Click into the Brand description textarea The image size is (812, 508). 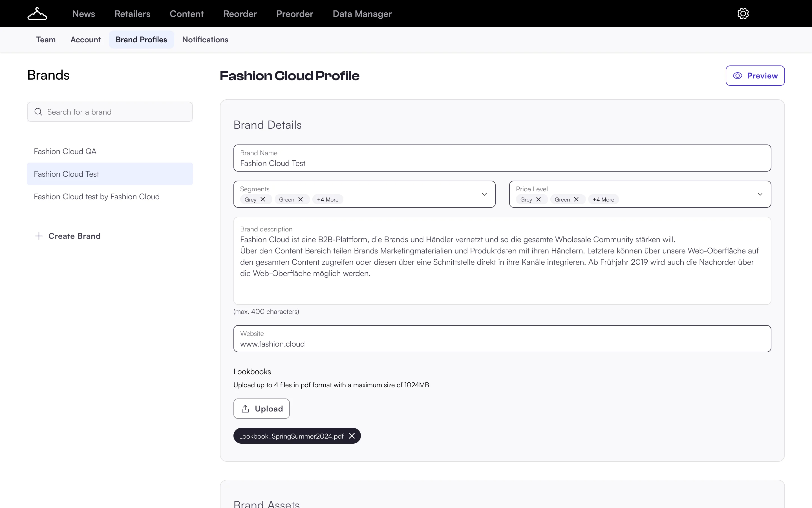[x=502, y=261]
